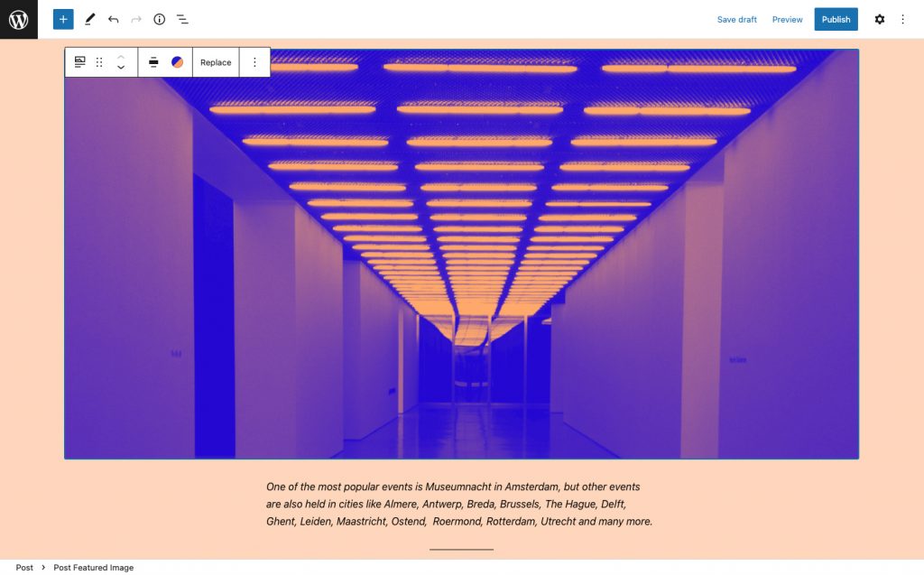Image resolution: width=924 pixels, height=575 pixels.
Task: Click the Publish button
Action: [x=836, y=20]
